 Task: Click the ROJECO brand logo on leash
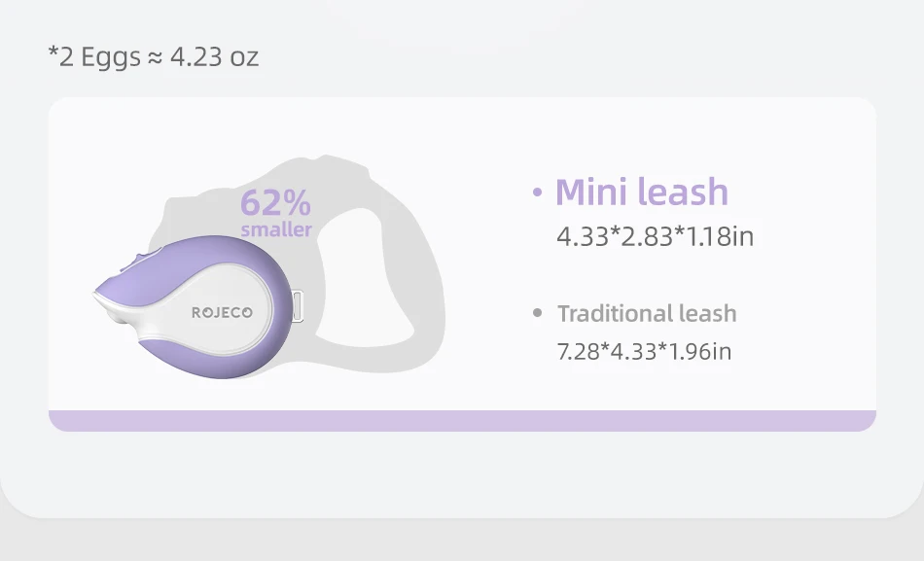(x=222, y=312)
